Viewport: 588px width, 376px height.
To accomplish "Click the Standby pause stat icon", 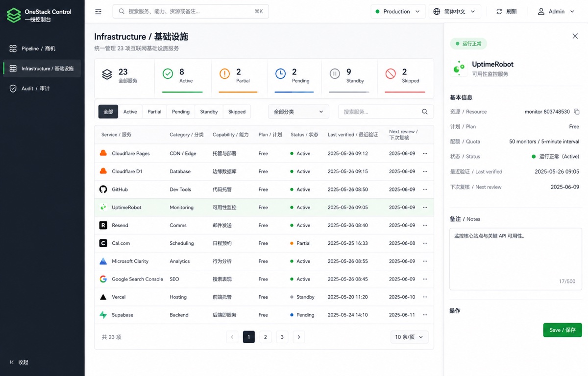I will 335,73.
